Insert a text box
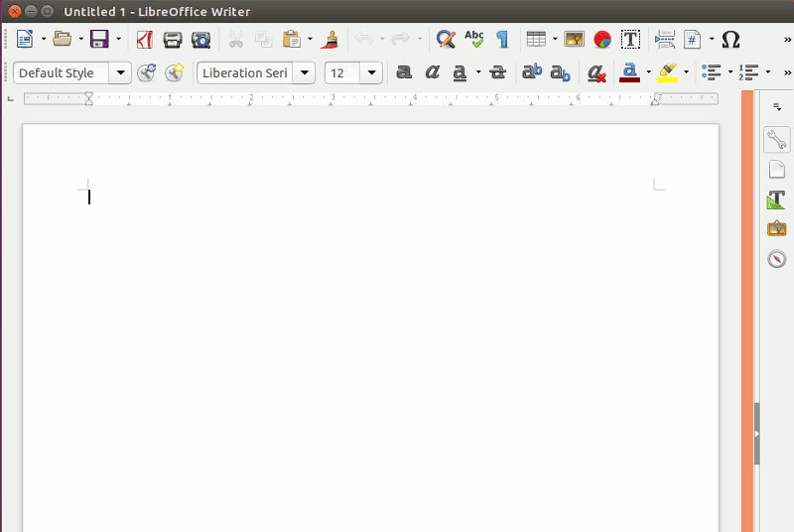 click(x=630, y=39)
